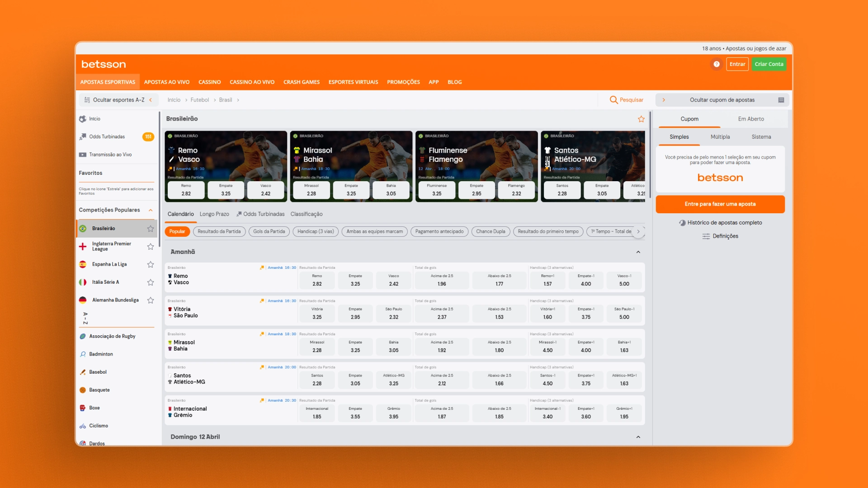Switch to the Classificação tab
Image resolution: width=868 pixels, height=488 pixels.
coord(307,214)
